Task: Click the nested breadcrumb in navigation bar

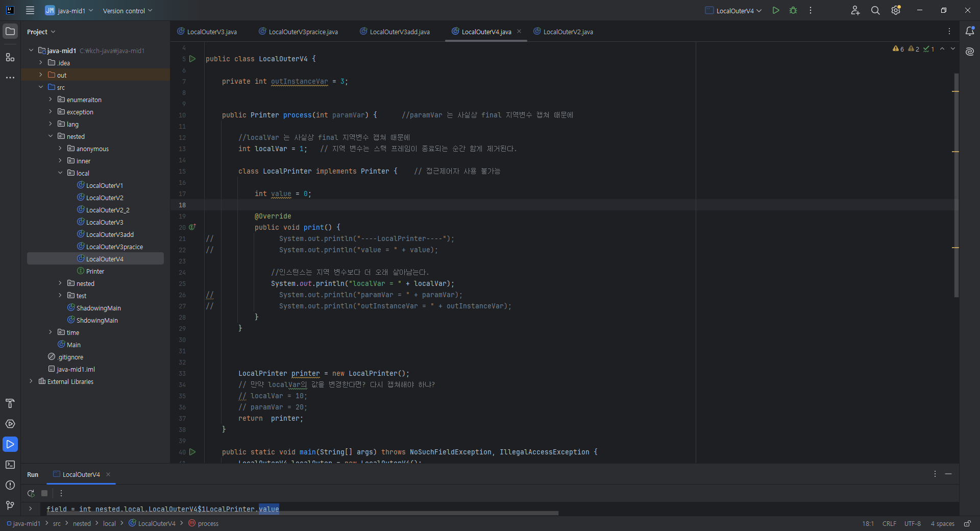Action: [82, 524]
